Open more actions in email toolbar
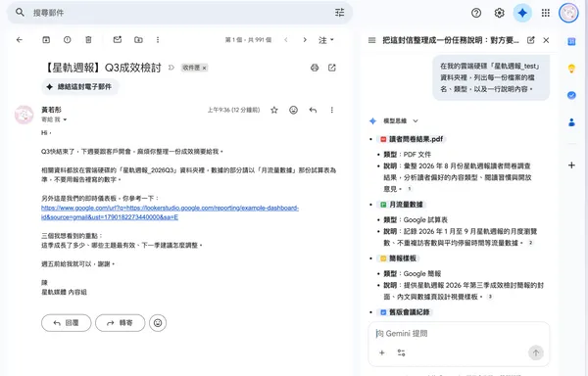588x376 pixels. point(158,40)
